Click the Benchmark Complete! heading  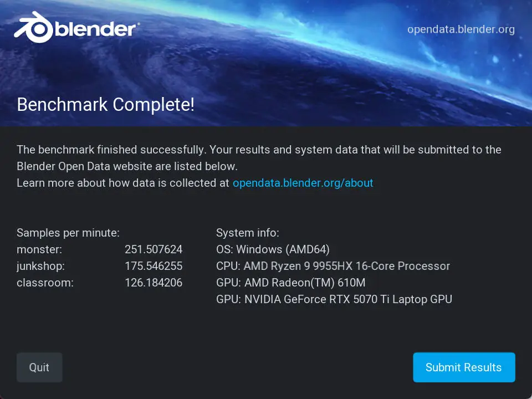(105, 104)
